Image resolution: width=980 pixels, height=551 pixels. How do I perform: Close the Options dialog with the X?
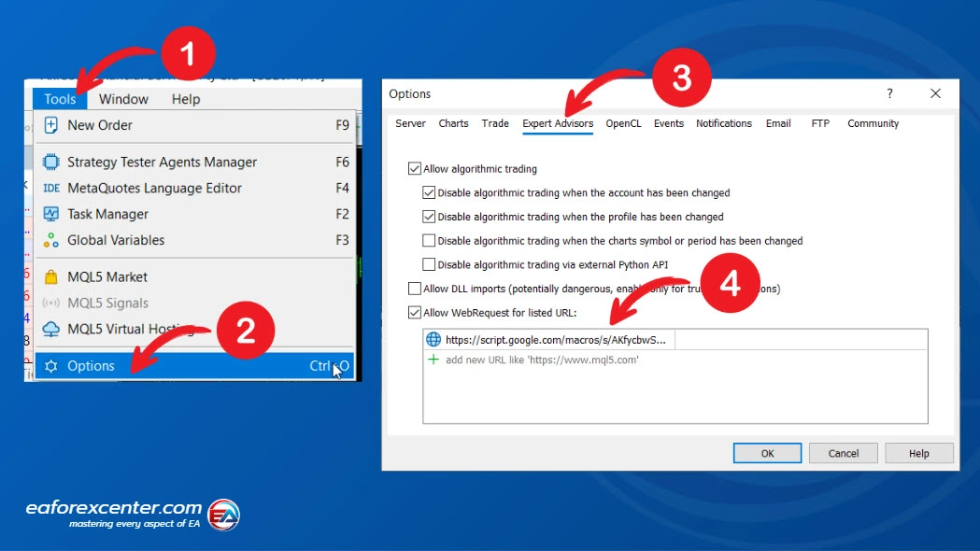[x=935, y=93]
